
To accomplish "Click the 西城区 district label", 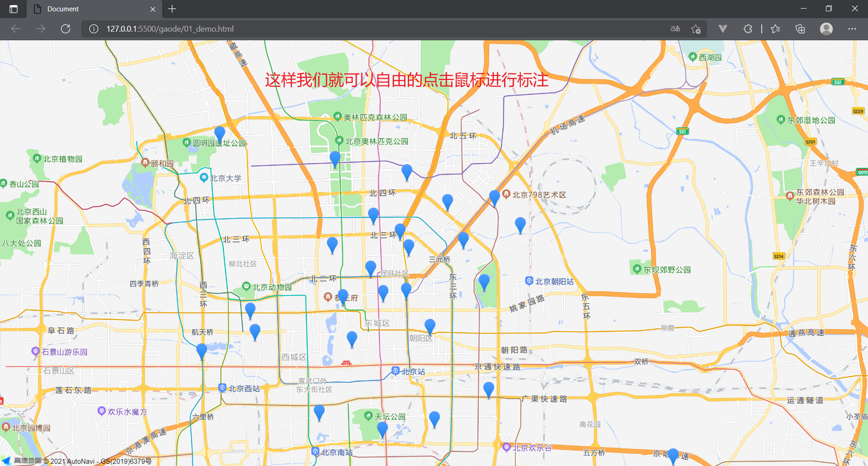I will (x=294, y=357).
